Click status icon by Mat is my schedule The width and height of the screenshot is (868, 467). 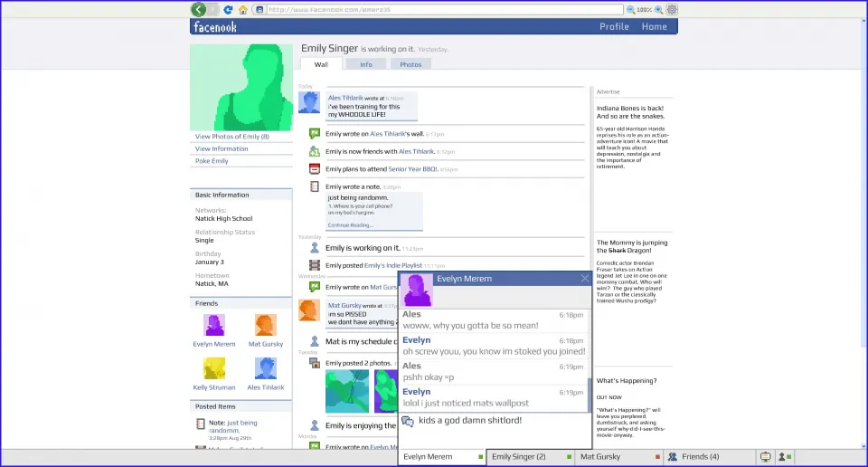point(315,341)
